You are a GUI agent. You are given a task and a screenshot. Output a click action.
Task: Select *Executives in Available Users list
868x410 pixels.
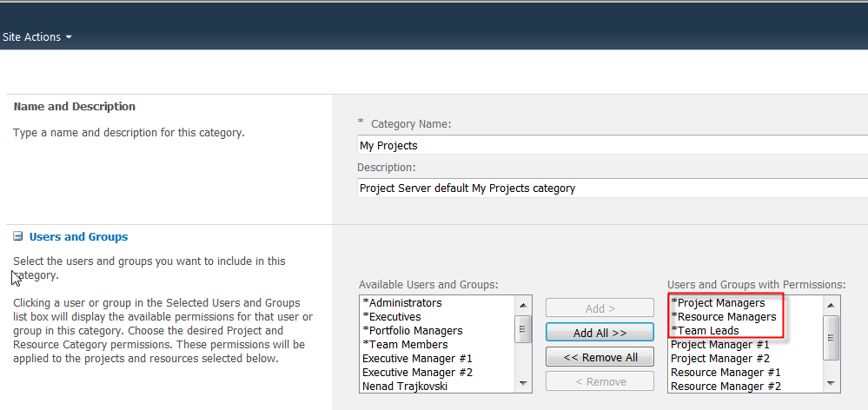pyautogui.click(x=392, y=317)
